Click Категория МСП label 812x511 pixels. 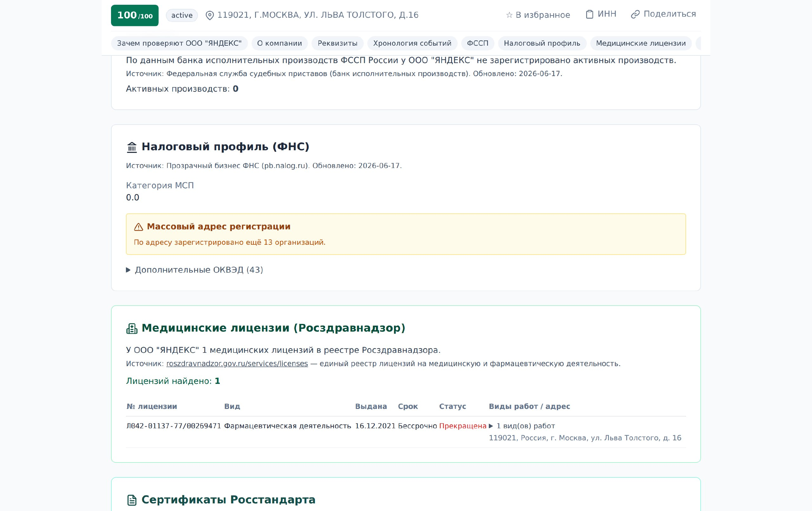[160, 185]
